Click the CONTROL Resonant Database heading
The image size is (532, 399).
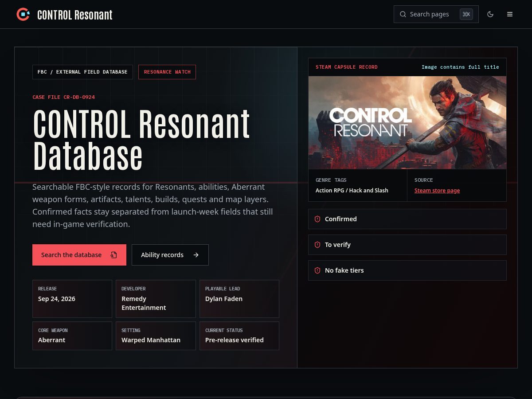pos(142,140)
